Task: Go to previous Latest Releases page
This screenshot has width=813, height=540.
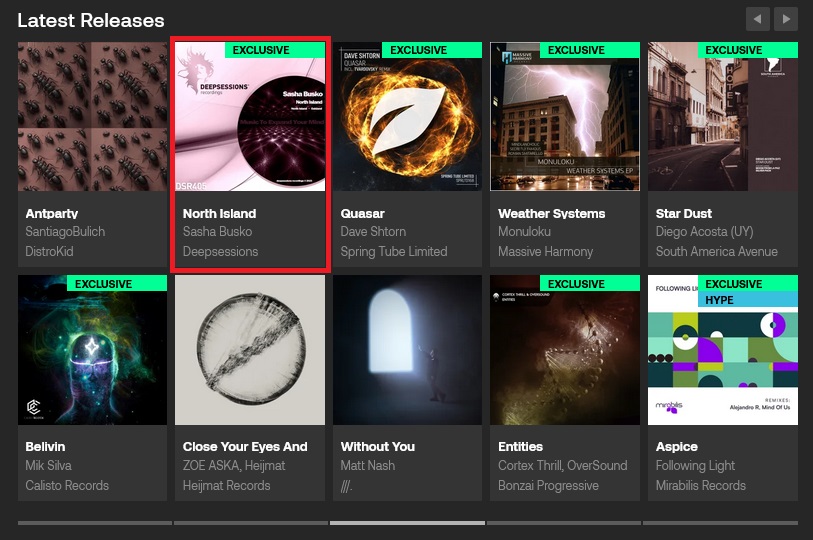Action: coord(758,19)
